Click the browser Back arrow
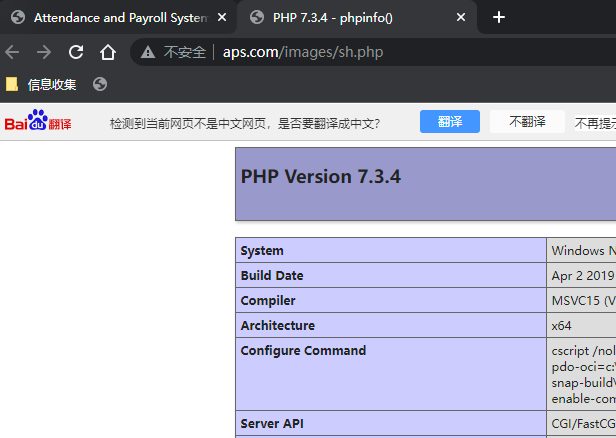The image size is (616, 438). pyautogui.click(x=12, y=52)
